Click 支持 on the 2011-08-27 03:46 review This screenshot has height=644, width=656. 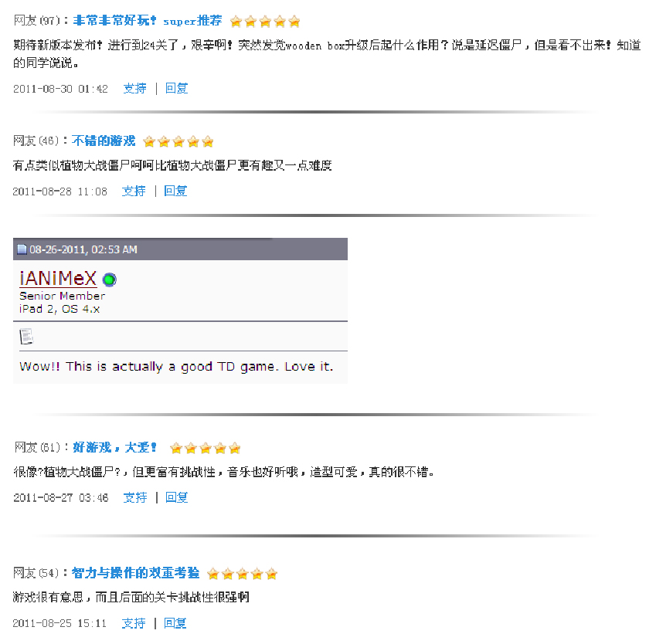click(x=135, y=497)
